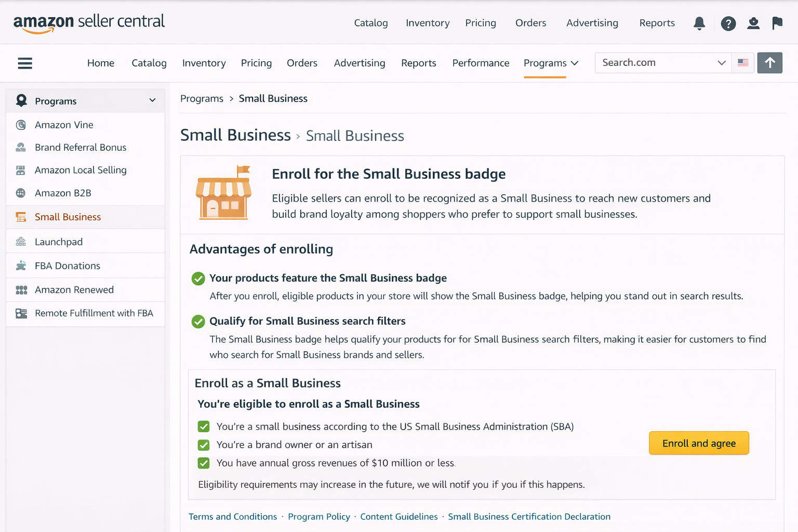Viewport: 798px width, 532px height.
Task: Click the storefront badge illustration
Action: click(x=223, y=193)
